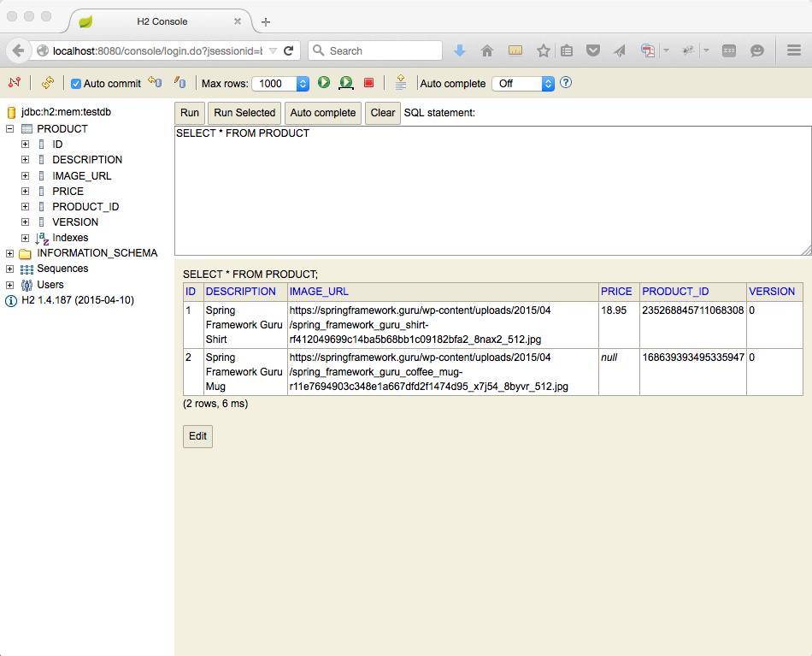
Task: Click the Disconnect icon in H2 toolbar
Action: pyautogui.click(x=15, y=82)
